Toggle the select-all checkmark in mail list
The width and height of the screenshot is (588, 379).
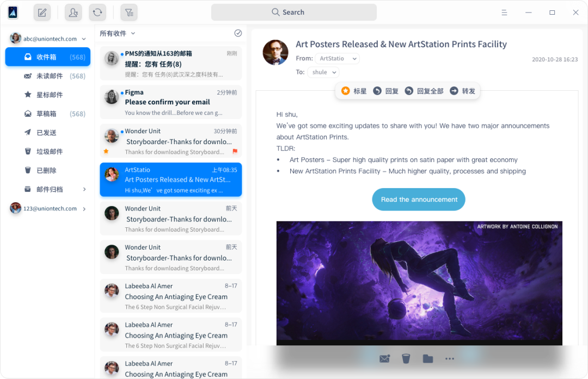(x=238, y=33)
